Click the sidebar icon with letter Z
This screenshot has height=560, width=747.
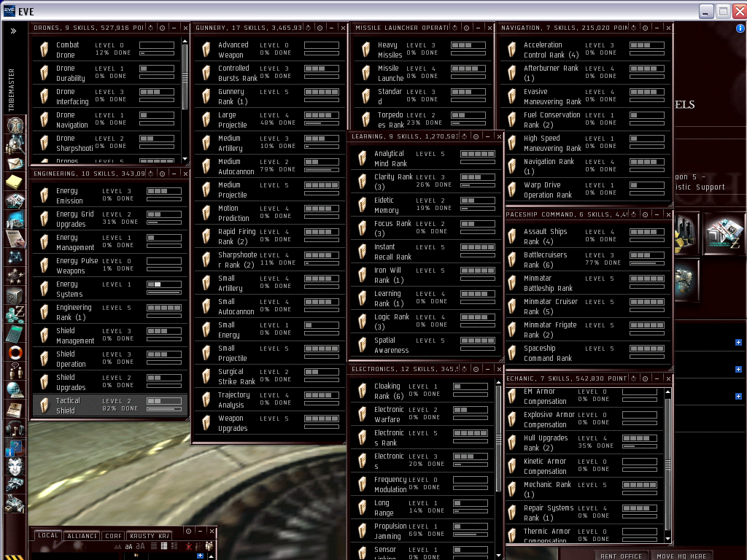coord(15,314)
